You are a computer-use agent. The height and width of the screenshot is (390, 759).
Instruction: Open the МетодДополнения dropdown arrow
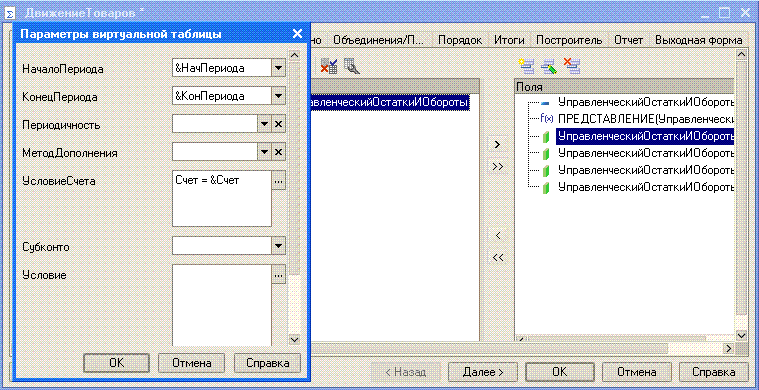click(264, 153)
